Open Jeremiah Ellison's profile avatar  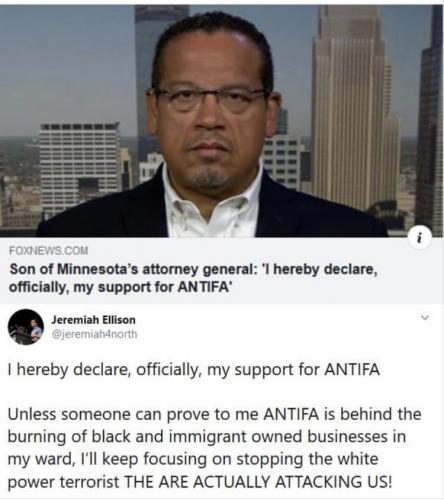[26, 327]
